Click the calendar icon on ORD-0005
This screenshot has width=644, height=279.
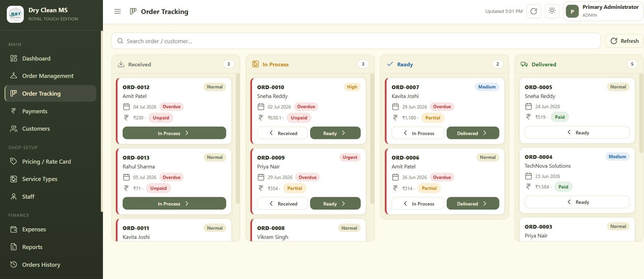528,106
